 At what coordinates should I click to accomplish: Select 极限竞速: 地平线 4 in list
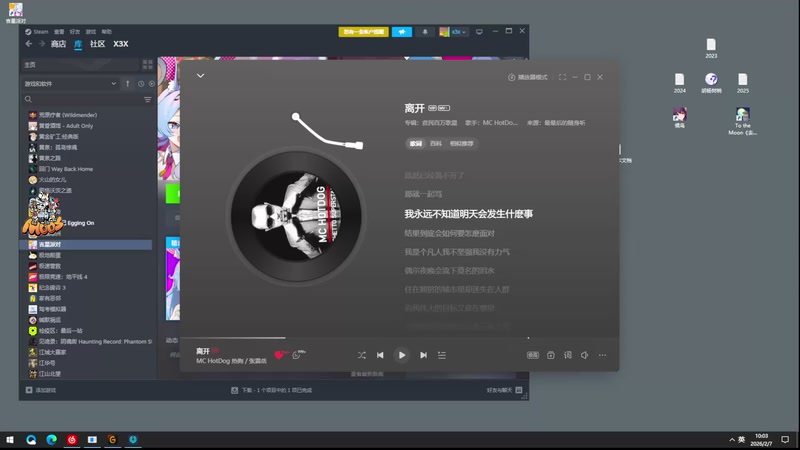[x=63, y=277]
